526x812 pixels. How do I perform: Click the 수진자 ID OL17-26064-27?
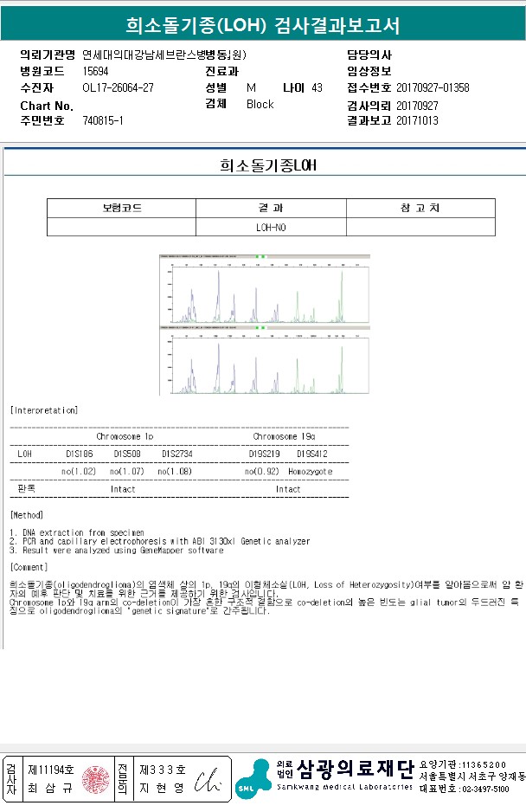(x=118, y=87)
